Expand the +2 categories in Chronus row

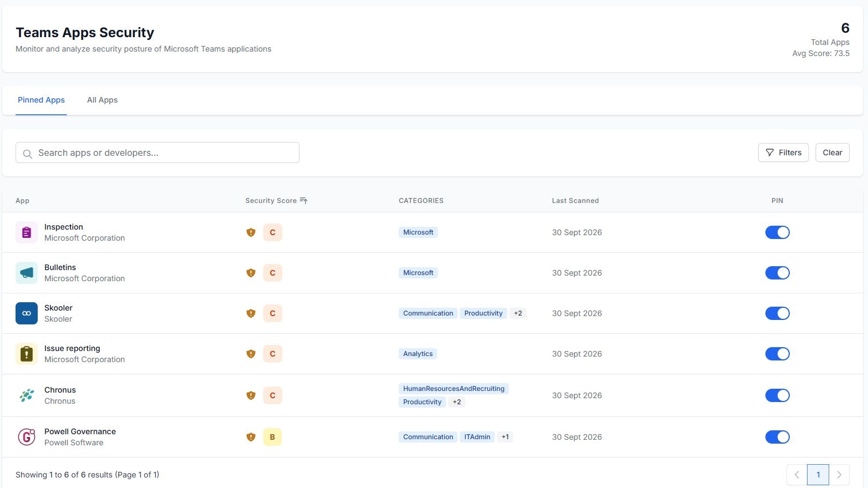[x=456, y=402]
